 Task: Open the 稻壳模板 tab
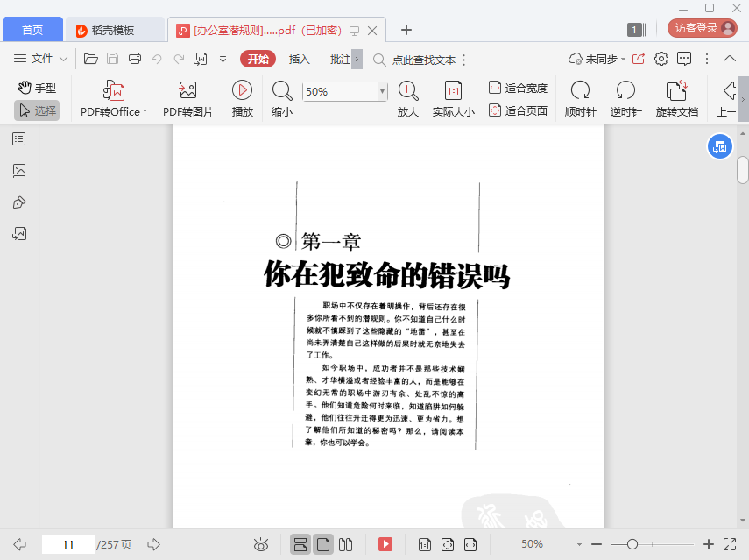point(113,30)
